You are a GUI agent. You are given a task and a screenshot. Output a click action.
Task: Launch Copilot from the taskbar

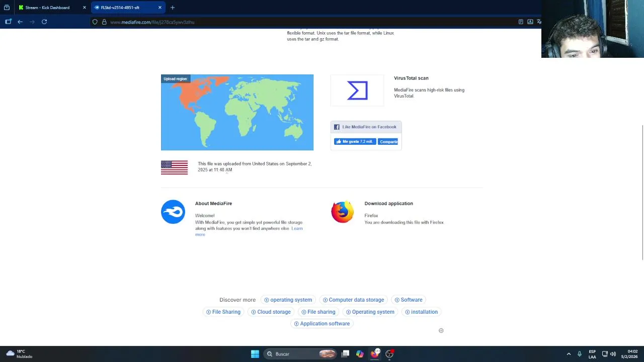click(360, 354)
